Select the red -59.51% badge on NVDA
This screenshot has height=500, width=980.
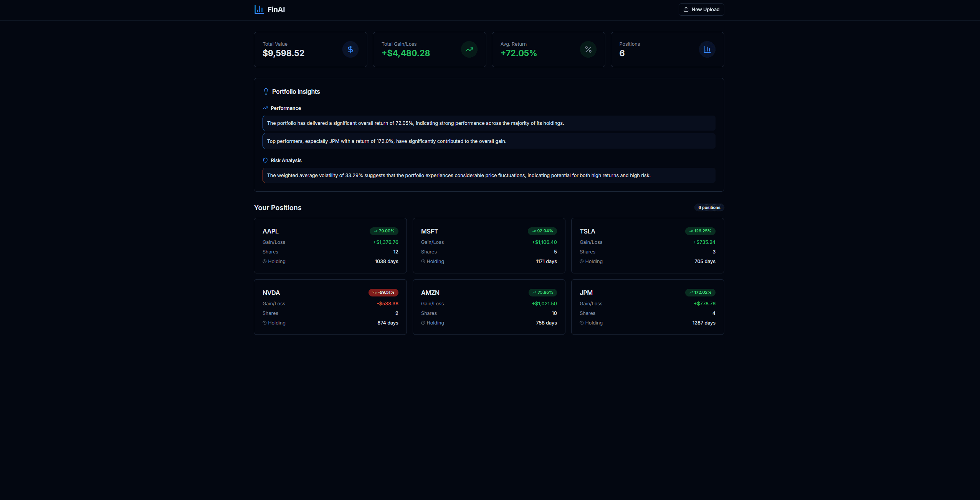tap(383, 292)
